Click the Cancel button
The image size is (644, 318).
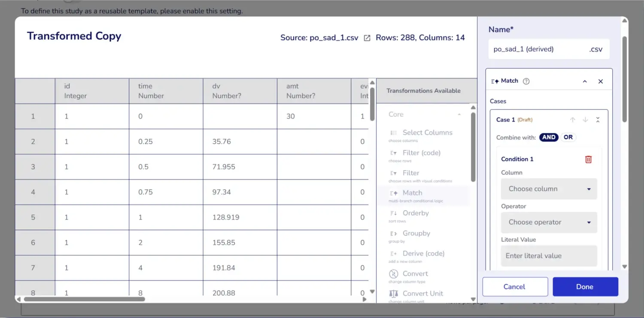[x=515, y=287]
